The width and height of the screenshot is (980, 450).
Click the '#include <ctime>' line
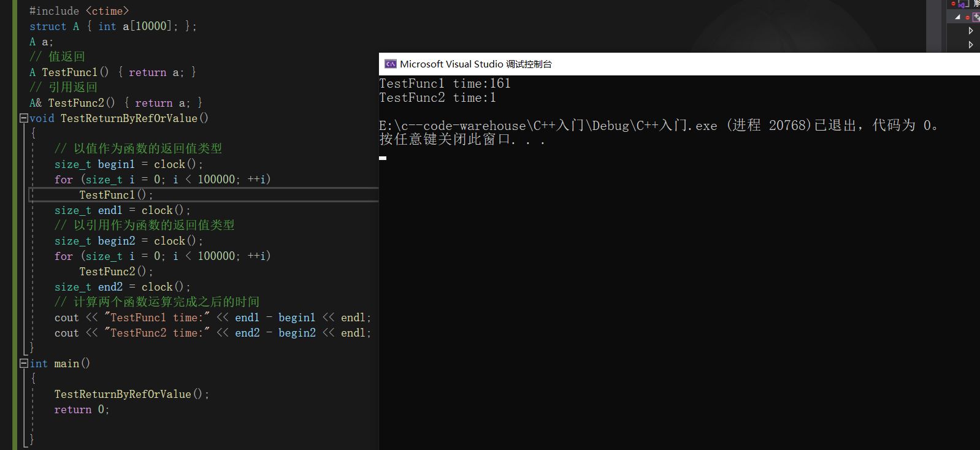click(79, 11)
